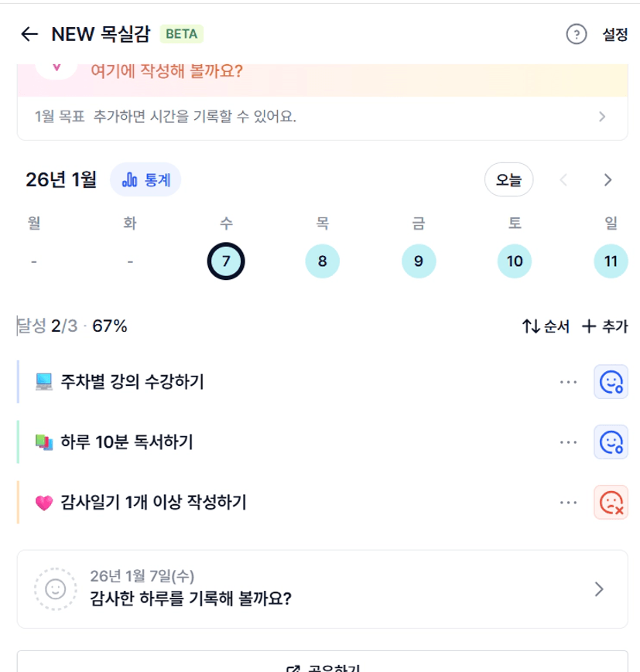640x672 pixels.
Task: Toggle completion face for 하루 10분 독서하기
Action: coord(611,442)
